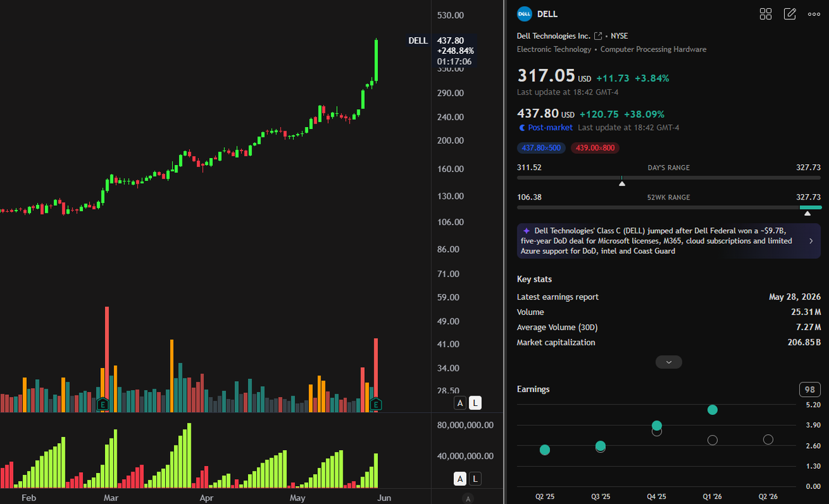Click the round DELL logo icon

[x=525, y=14]
